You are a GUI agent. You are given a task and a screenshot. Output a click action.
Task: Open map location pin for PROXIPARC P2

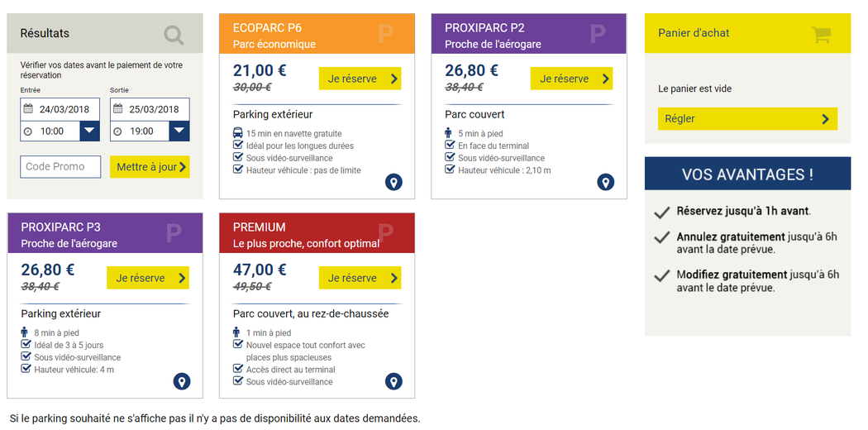(x=606, y=182)
